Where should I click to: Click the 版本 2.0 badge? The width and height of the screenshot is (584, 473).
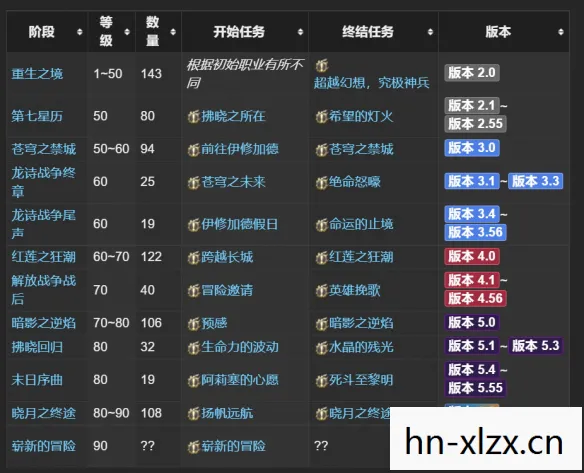coord(472,73)
